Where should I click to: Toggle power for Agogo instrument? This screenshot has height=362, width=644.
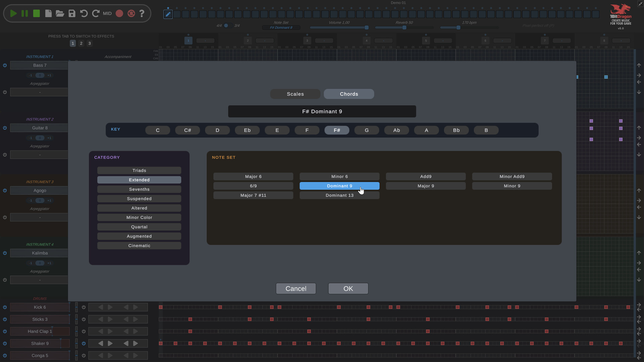5,190
